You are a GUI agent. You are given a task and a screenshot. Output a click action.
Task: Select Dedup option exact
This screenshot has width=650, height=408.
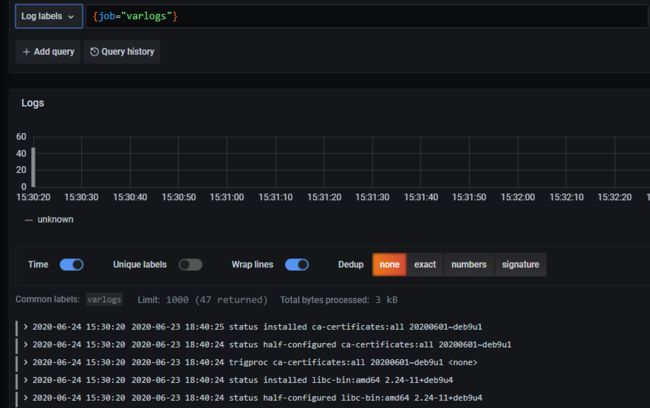[425, 265]
